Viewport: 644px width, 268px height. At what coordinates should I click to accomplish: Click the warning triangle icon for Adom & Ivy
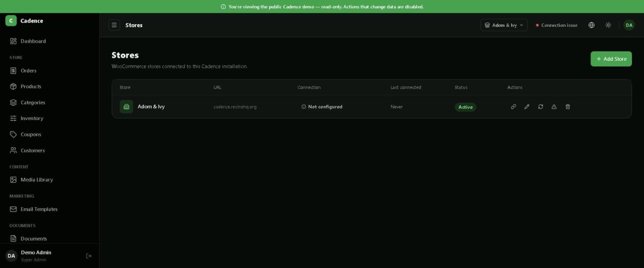tap(554, 106)
